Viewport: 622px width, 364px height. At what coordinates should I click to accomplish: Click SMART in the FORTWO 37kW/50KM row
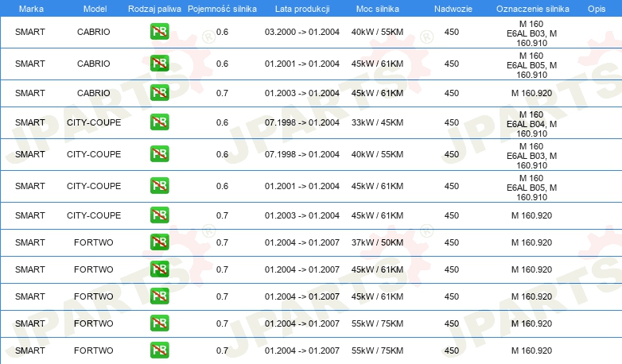30,242
